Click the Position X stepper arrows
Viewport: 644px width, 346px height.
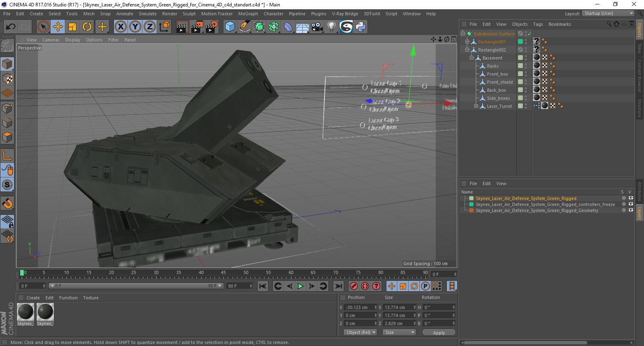pyautogui.click(x=376, y=307)
